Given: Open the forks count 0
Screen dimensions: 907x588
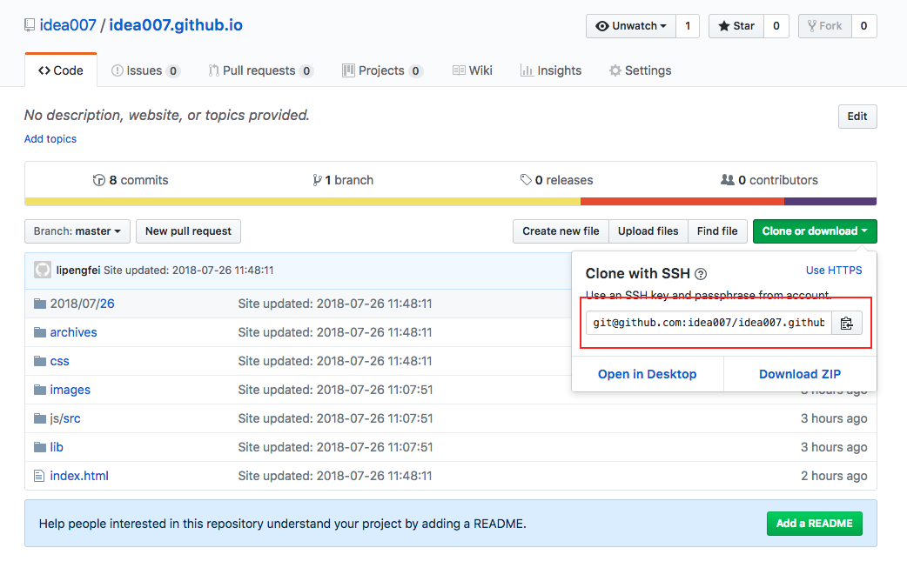Looking at the screenshot, I should pyautogui.click(x=863, y=26).
